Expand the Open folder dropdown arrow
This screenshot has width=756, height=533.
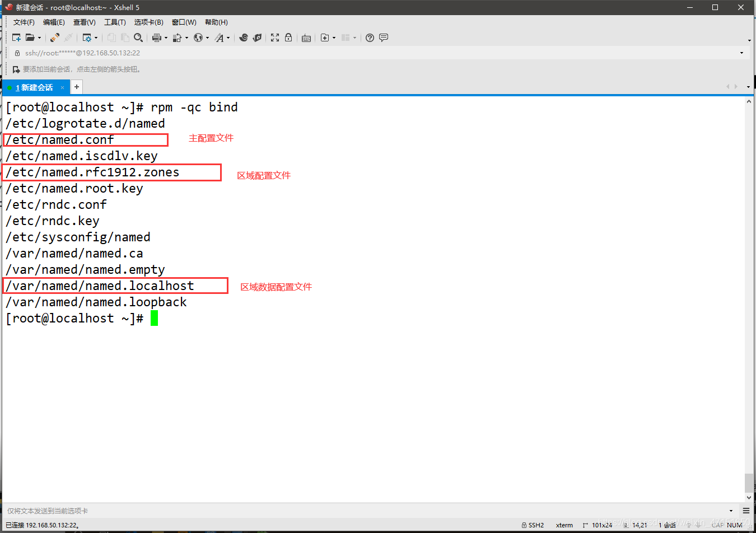39,38
